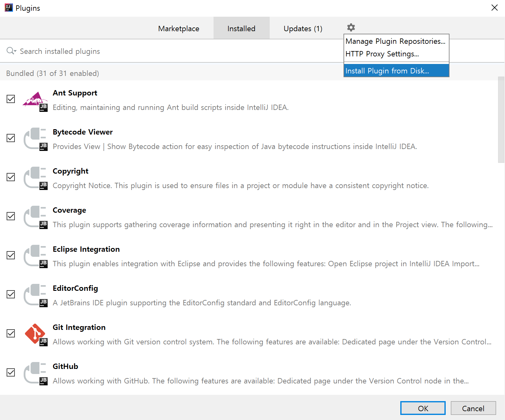
Task: Click the Eclipse Integration description about Open Eclipse project
Action: (266, 264)
